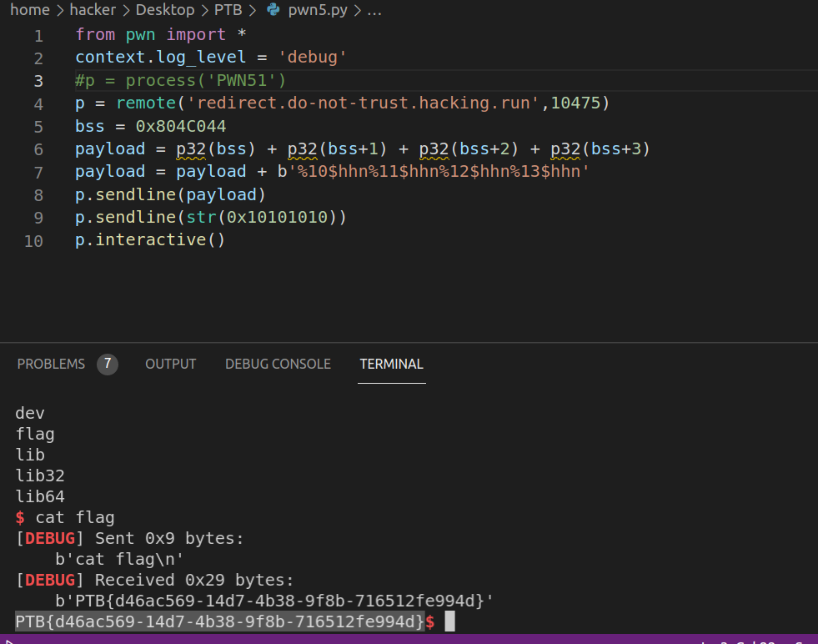Click the problems count badge showing 7
This screenshot has width=818, height=644.
(x=108, y=364)
